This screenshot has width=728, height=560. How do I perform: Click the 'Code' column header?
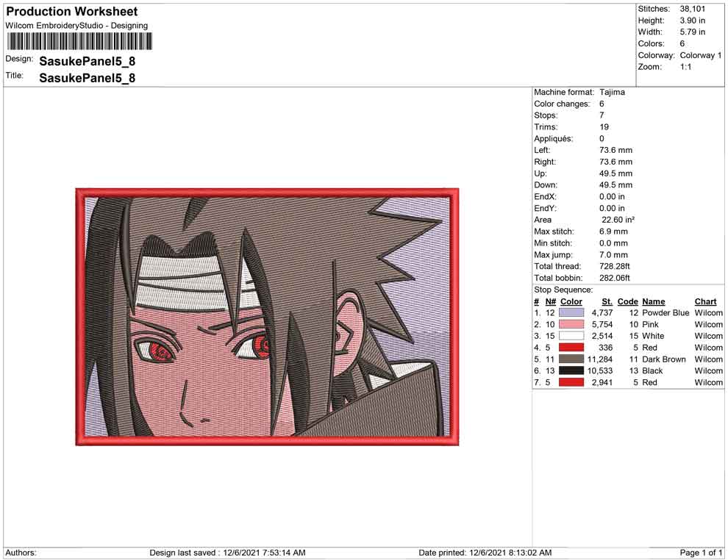point(628,301)
